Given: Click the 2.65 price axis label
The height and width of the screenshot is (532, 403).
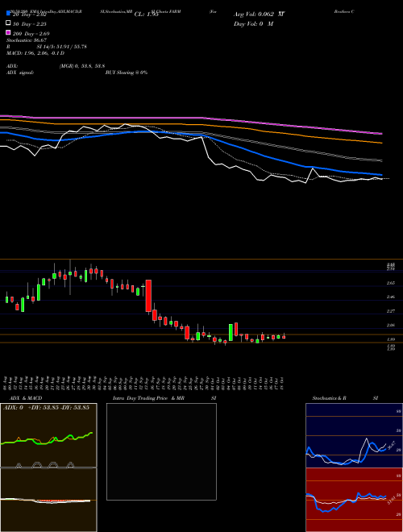Looking at the screenshot, I should point(390,283).
